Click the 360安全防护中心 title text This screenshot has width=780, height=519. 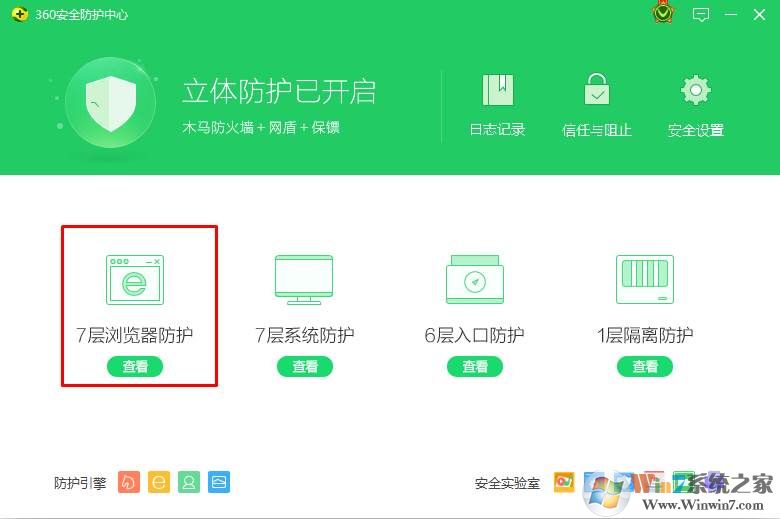point(82,15)
